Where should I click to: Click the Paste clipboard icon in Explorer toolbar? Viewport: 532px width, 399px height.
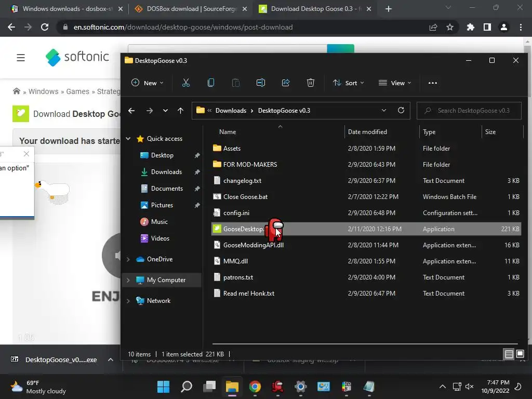pyautogui.click(x=235, y=83)
